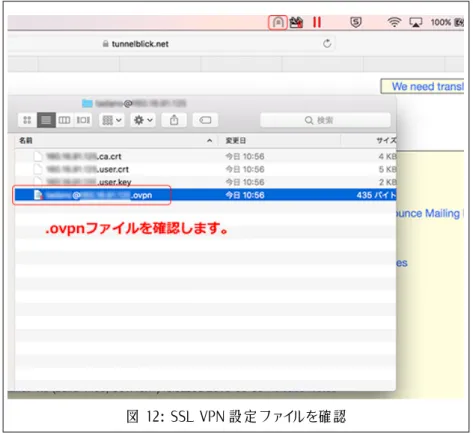Open the Wi-Fi status menu
Image resolution: width=473 pixels, height=433 pixels.
coord(394,22)
